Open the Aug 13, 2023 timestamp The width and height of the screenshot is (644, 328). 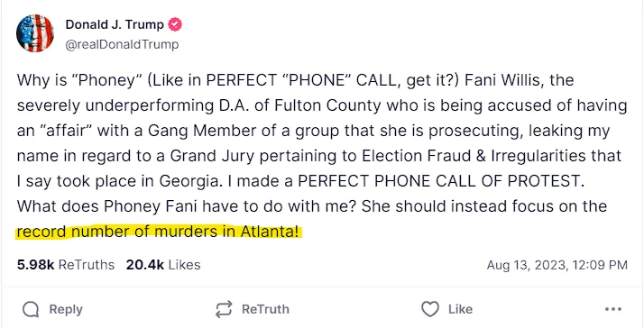tap(557, 265)
